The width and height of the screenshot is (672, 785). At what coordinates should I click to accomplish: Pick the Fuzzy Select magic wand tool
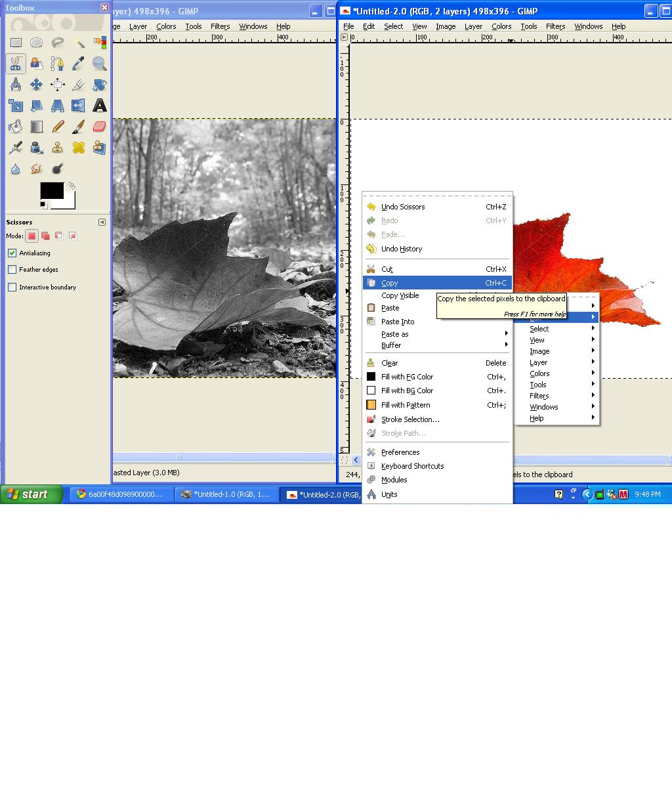[79, 43]
